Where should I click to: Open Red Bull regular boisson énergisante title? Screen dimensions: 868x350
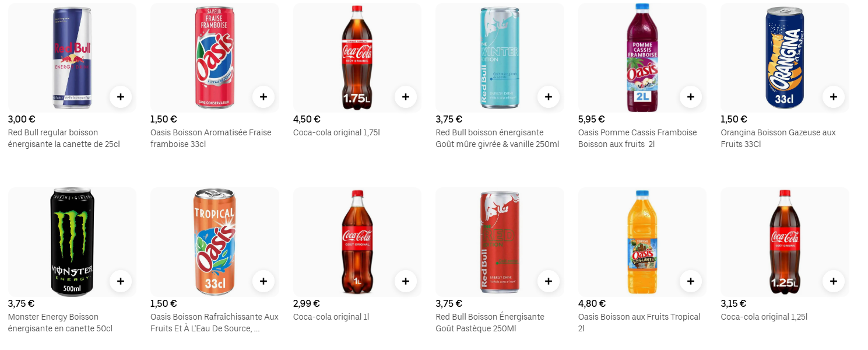(x=64, y=138)
